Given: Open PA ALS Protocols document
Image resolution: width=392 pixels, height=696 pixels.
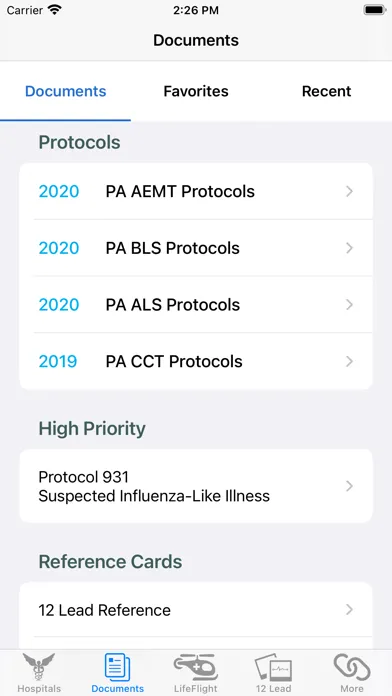Looking at the screenshot, I should (196, 304).
